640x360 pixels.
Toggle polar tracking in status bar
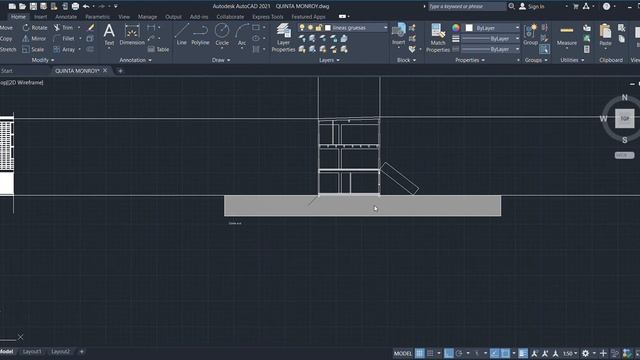[x=459, y=353]
